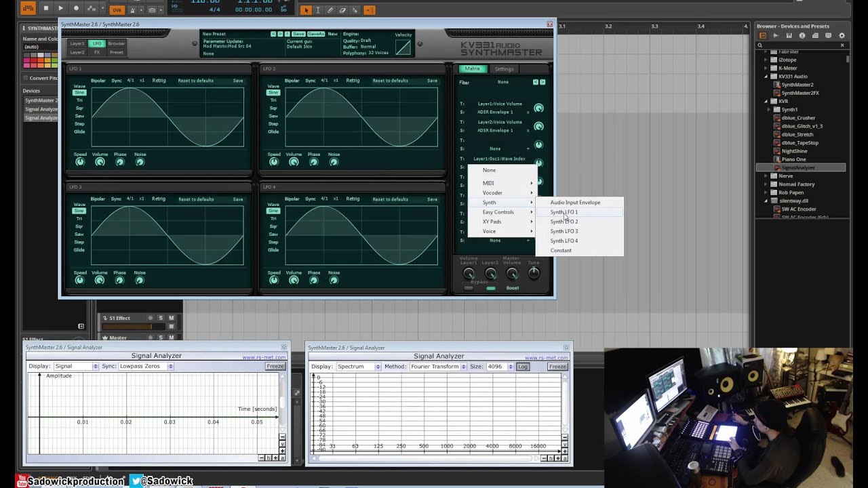The height and width of the screenshot is (488, 868).
Task: Select the eraser tool
Action: [x=342, y=10]
